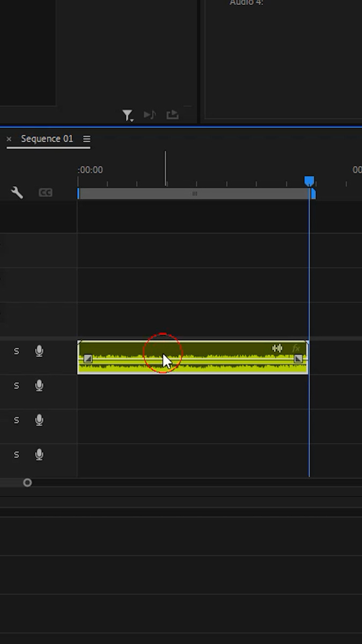Click the gray work area bar's center grip

click(x=195, y=194)
